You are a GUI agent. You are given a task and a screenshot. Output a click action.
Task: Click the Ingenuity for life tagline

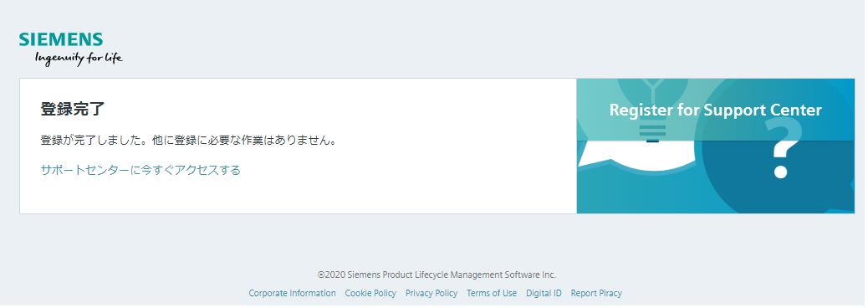79,58
